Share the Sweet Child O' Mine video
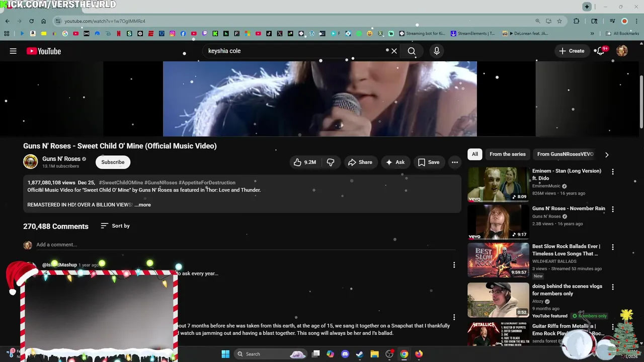This screenshot has width=644, height=362. [x=360, y=162]
